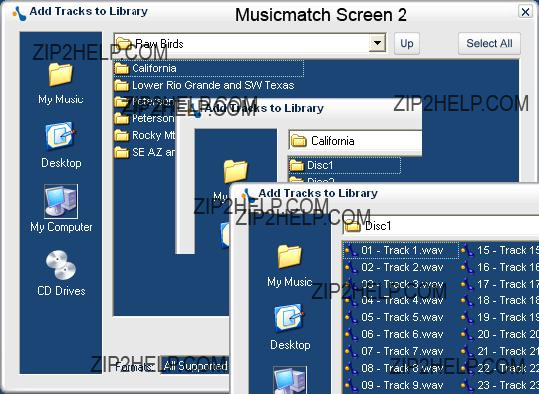Select the SE AZ folder
The image size is (539, 394).
coord(145,152)
